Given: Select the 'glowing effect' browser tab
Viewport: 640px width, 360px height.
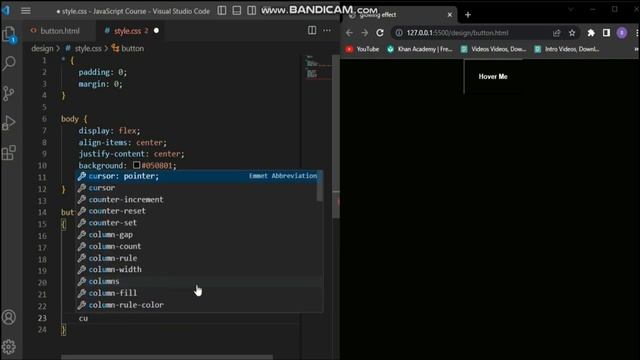Looking at the screenshot, I should (399, 15).
